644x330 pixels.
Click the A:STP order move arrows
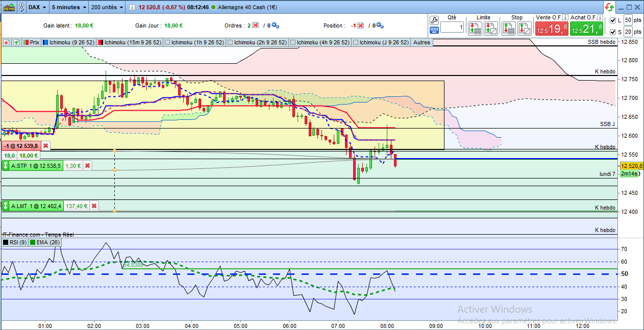click(6, 166)
